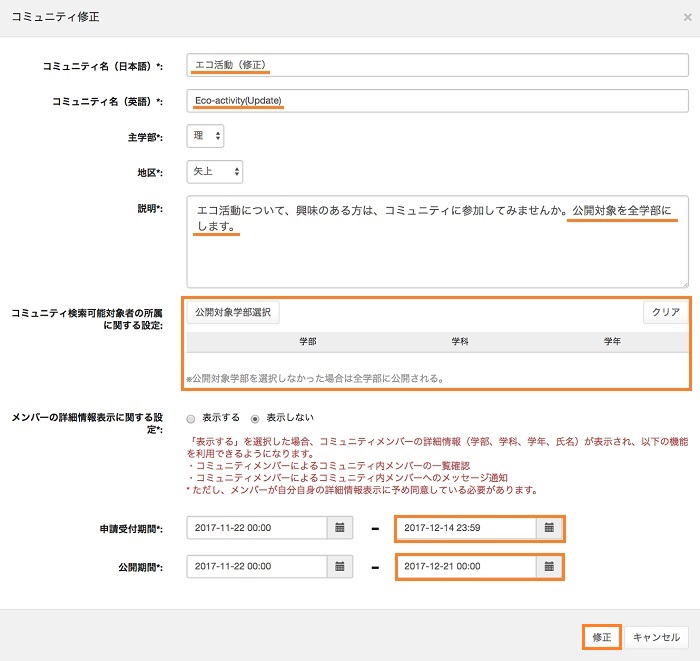Click application end date field 2017-12-14 23:59
Screen dimensions: 700x661
[x=466, y=528]
